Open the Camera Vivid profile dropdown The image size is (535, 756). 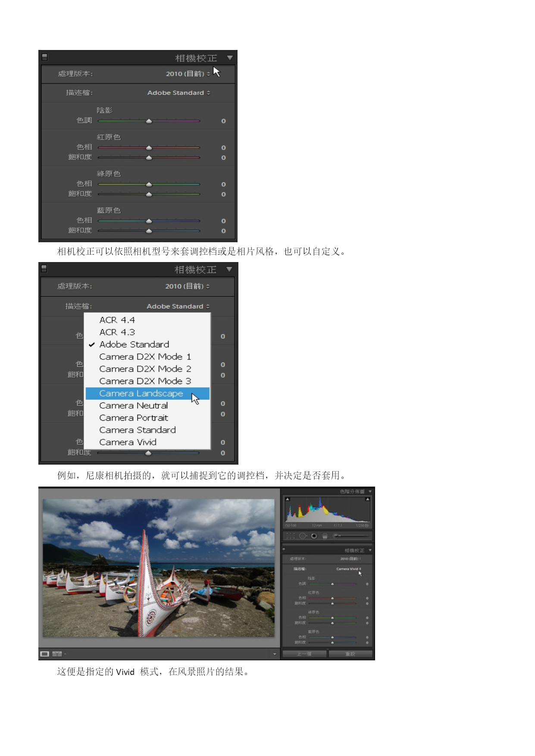click(x=349, y=569)
